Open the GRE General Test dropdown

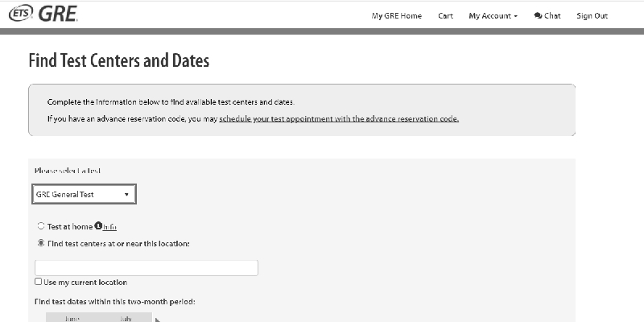coord(84,195)
